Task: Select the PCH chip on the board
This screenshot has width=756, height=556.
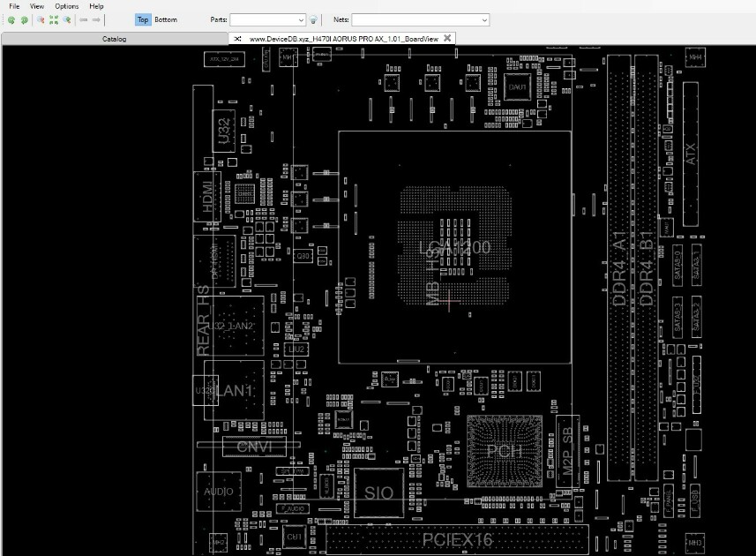Action: tap(505, 451)
